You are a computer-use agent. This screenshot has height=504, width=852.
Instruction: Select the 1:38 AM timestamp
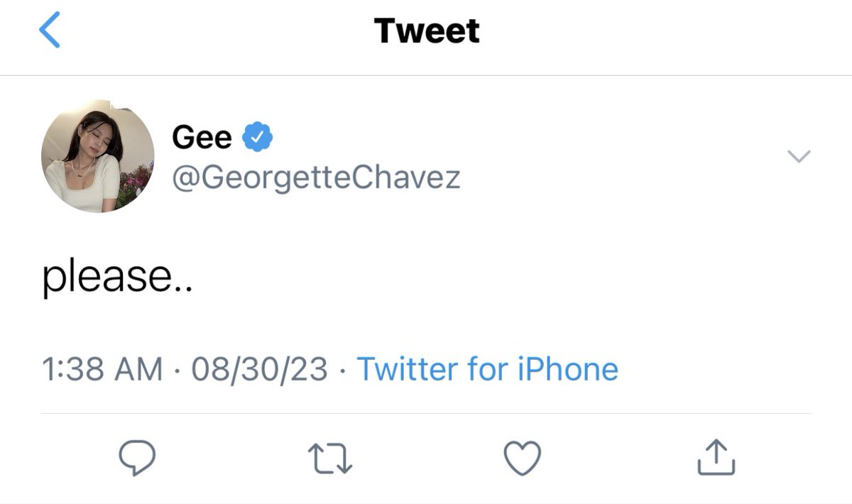(x=102, y=369)
